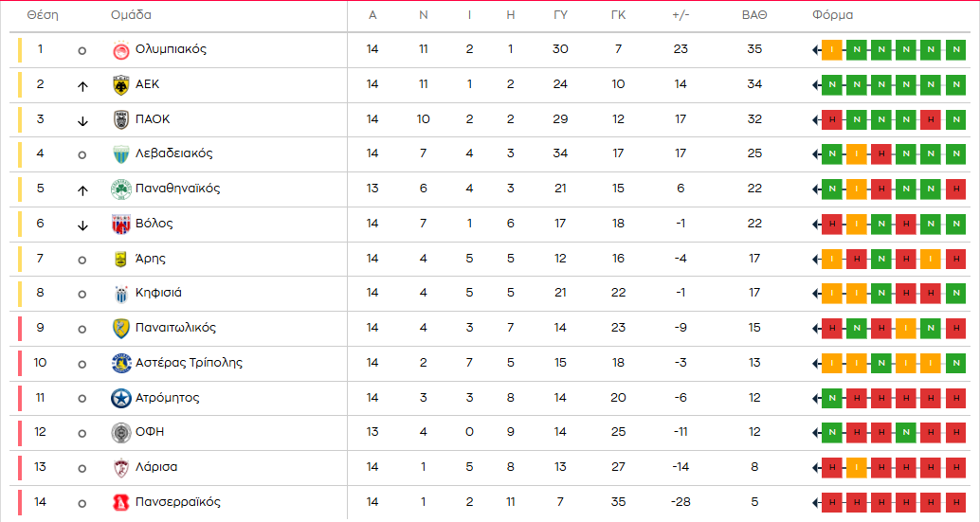
Task: Click the ΠΑΟΚ club crest
Action: (x=120, y=119)
